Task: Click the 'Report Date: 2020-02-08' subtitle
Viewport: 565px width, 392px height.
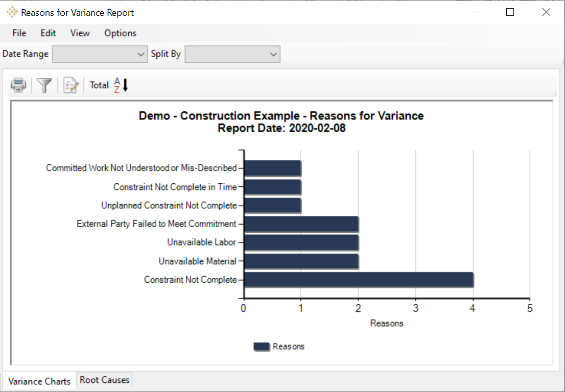Action: 281,128
